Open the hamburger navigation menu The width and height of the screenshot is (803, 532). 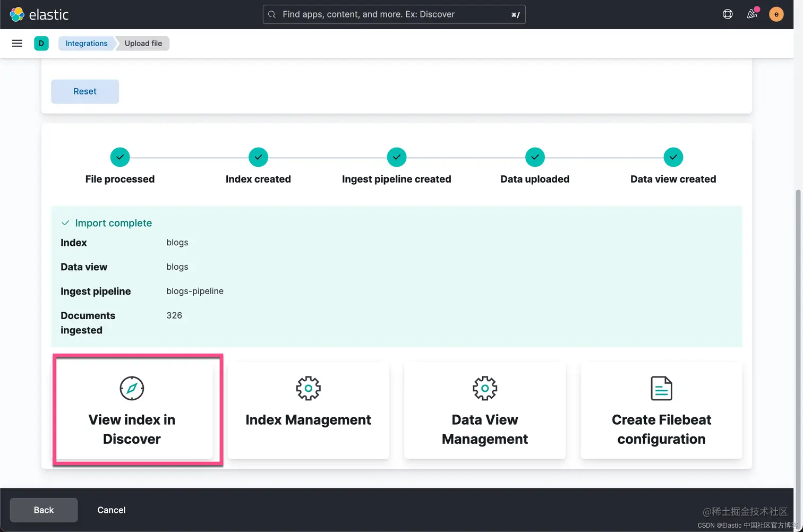[17, 44]
